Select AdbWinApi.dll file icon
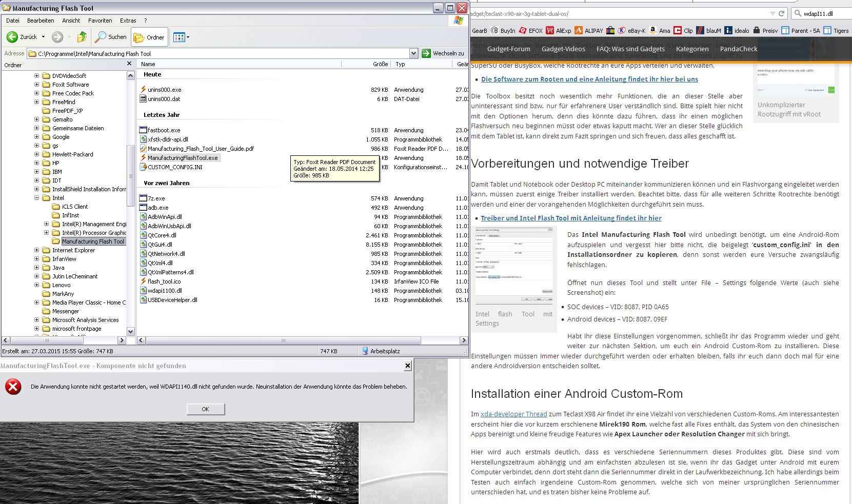The image size is (852, 504). tap(144, 217)
